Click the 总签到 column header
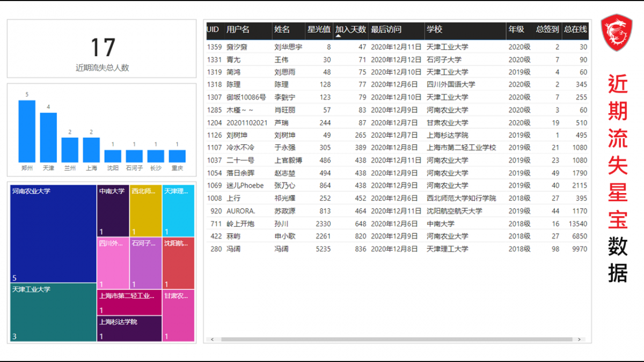Image resolution: width=644 pixels, height=362 pixels. coord(547,29)
